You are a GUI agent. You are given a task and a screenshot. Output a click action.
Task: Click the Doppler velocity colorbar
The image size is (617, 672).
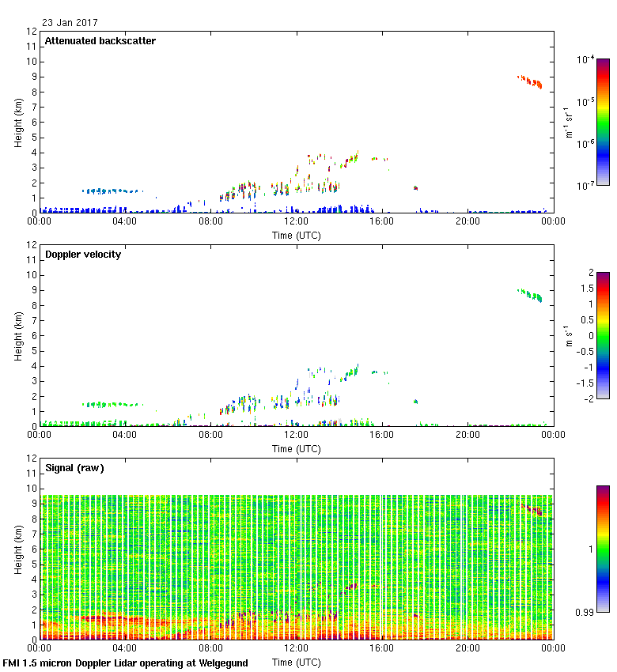[x=603, y=335]
